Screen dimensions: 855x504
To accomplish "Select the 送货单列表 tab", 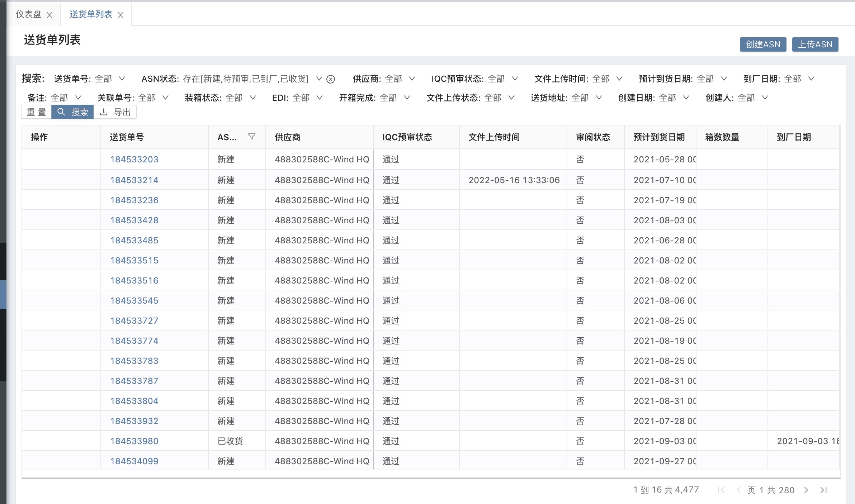I will 91,14.
